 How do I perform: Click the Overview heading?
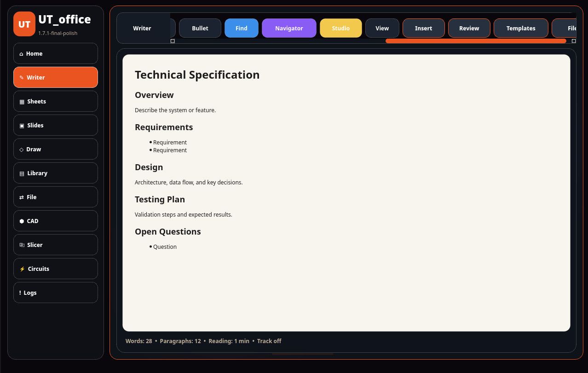click(154, 95)
